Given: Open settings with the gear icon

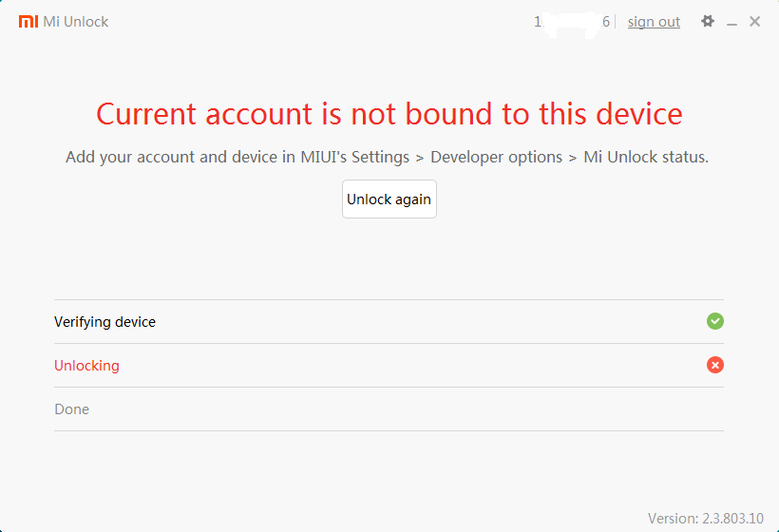Looking at the screenshot, I should [707, 21].
